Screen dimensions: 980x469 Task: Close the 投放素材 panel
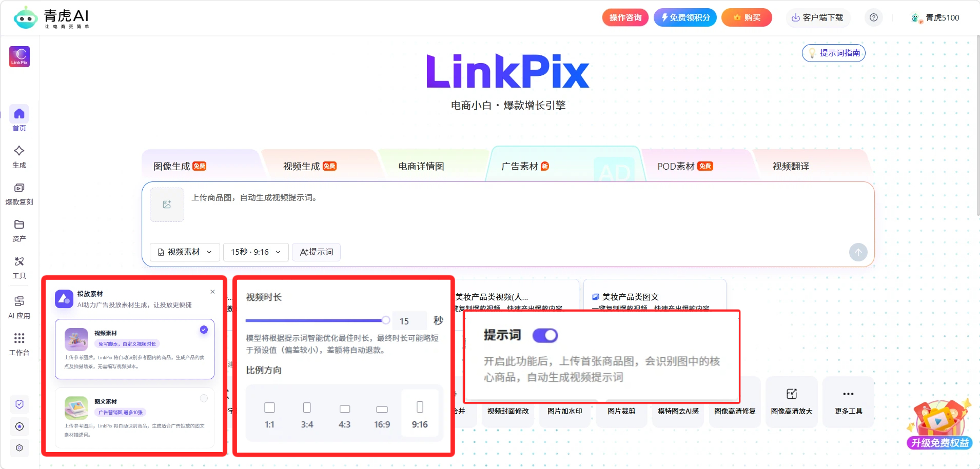pos(212,292)
